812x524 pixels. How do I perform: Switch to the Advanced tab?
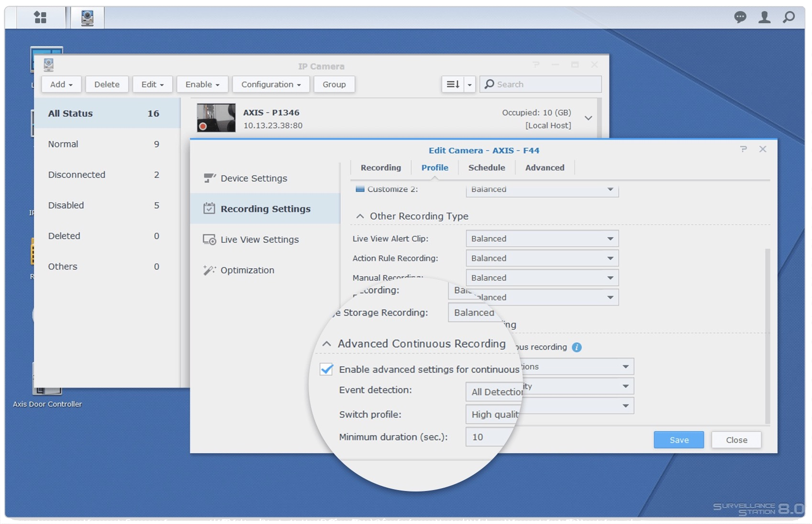tap(545, 168)
